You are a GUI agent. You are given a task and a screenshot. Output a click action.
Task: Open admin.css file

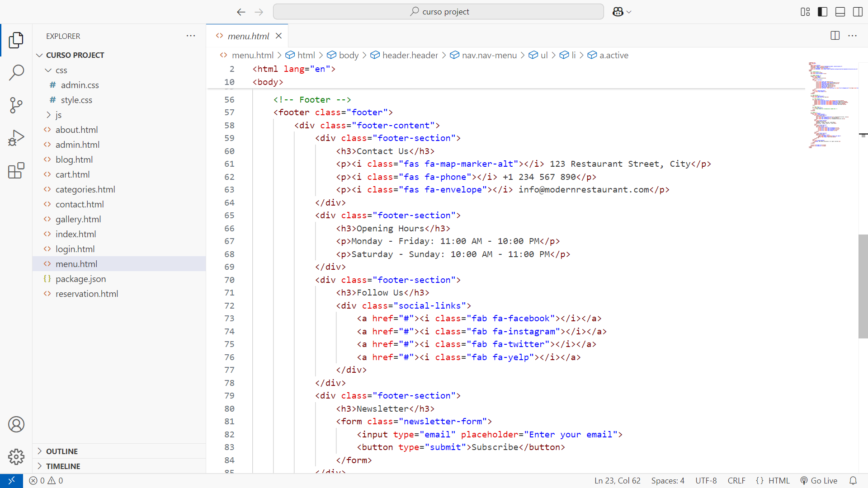(x=119, y=85)
